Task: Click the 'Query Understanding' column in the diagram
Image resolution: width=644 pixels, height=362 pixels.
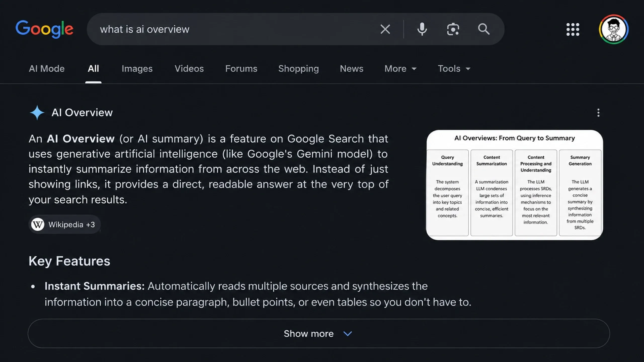Action: click(x=447, y=193)
